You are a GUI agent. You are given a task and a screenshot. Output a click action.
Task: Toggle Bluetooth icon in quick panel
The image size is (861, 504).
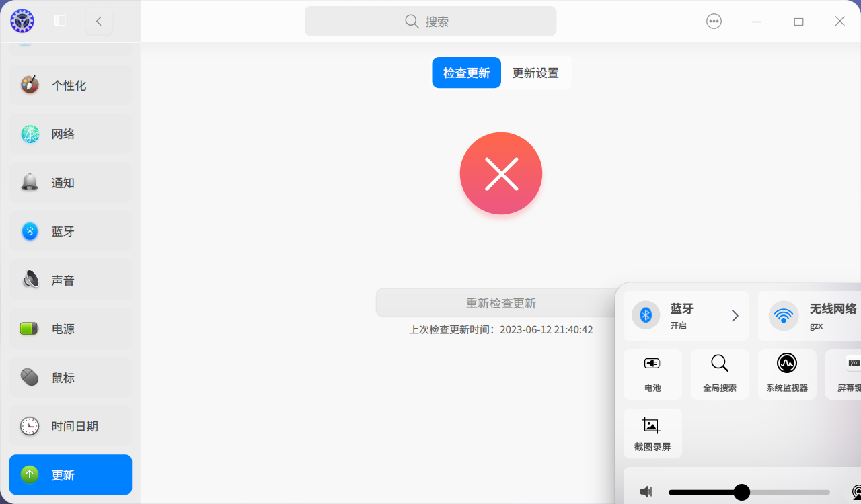tap(646, 315)
